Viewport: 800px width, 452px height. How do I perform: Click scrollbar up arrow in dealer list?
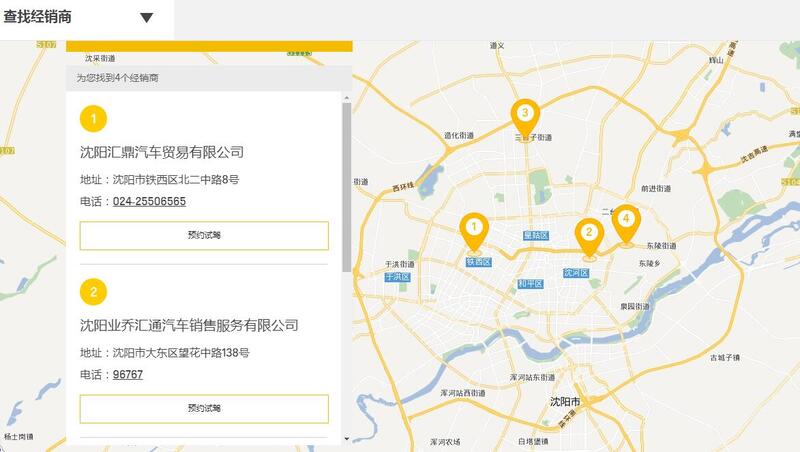(x=347, y=97)
